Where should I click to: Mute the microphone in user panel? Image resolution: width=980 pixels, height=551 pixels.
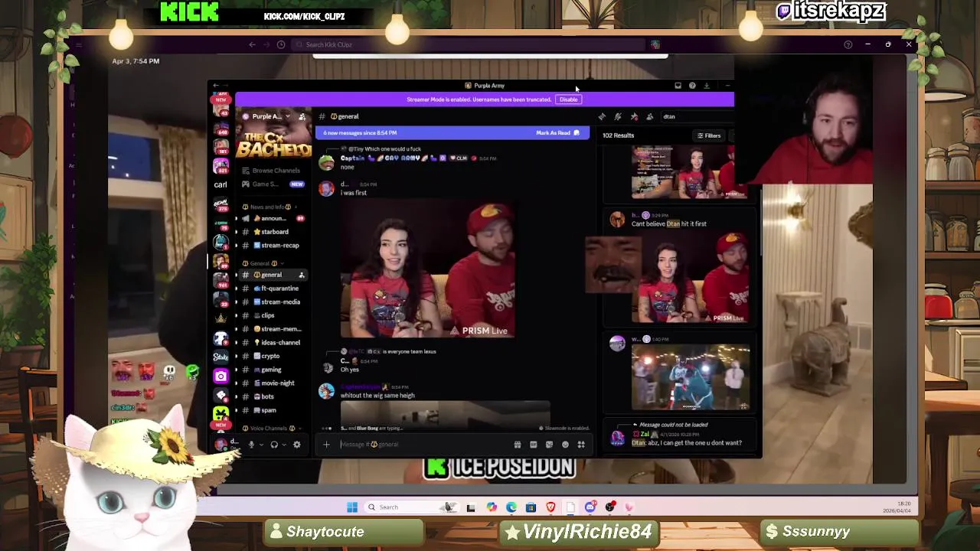click(251, 445)
